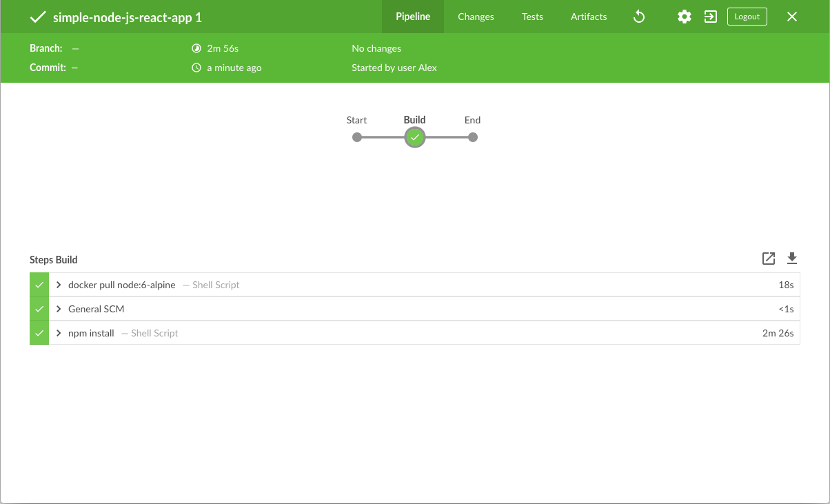The width and height of the screenshot is (830, 504).
Task: Select the Pipeline tab
Action: click(413, 17)
